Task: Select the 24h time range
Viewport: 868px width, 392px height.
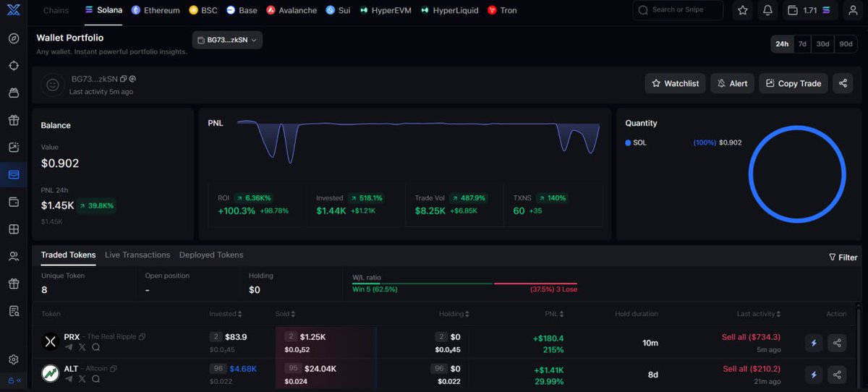Action: (x=782, y=44)
